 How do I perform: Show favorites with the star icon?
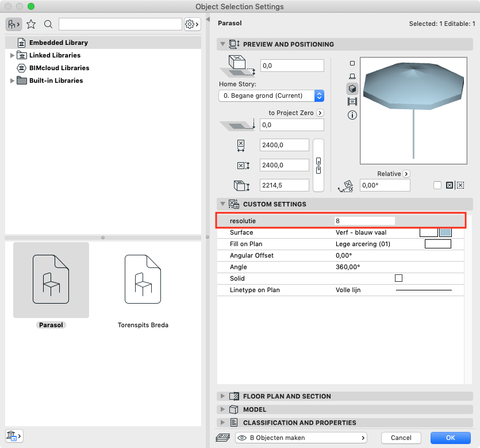[x=31, y=24]
